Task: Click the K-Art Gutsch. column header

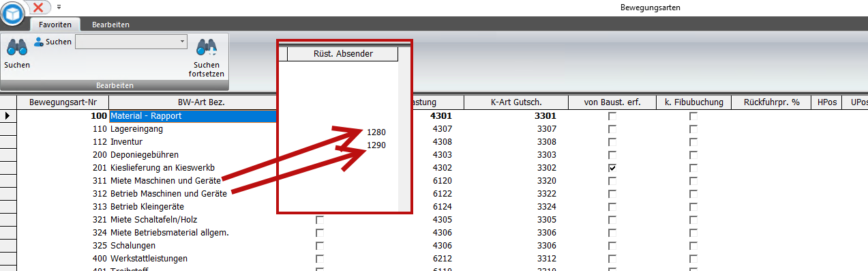Action: [x=515, y=102]
